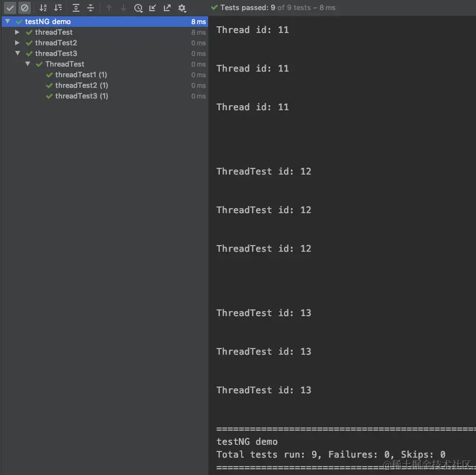Viewport: 476px width, 475px height.
Task: Click last 'ThreadTest id: 13' console line
Action: (264, 390)
